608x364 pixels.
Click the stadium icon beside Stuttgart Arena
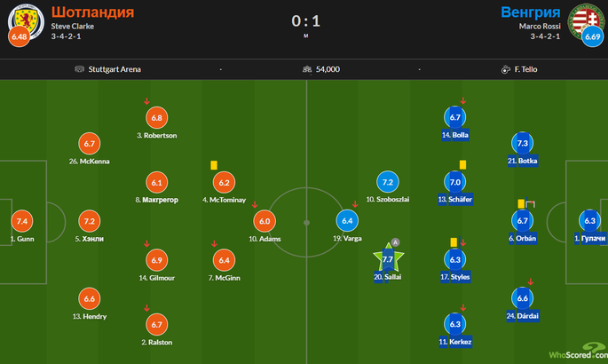pos(80,69)
